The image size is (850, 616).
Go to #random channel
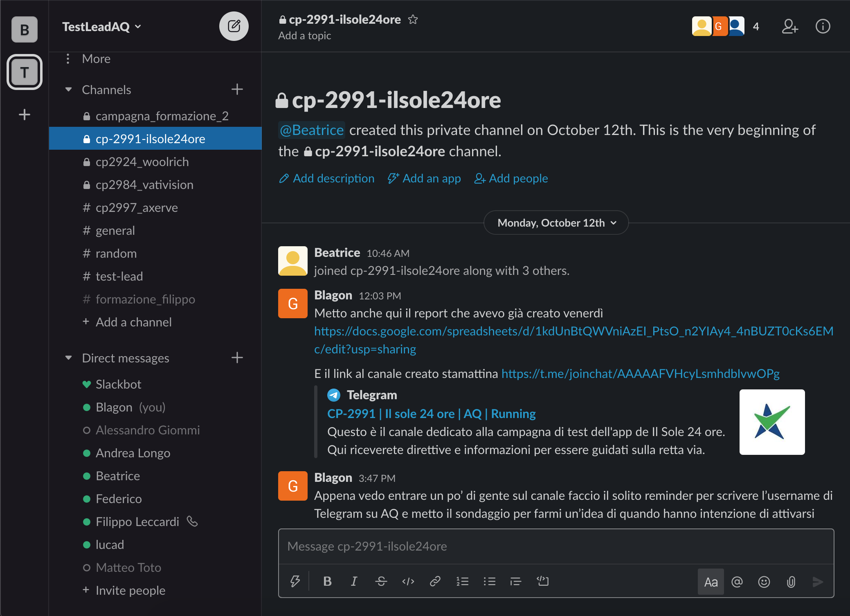tap(155, 254)
